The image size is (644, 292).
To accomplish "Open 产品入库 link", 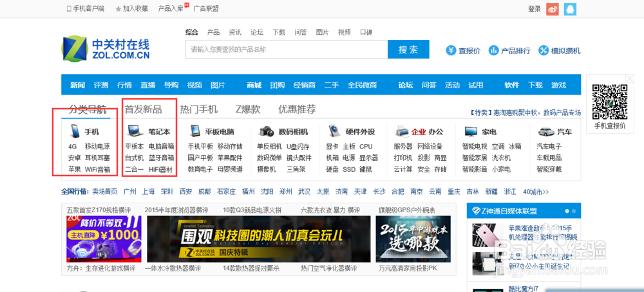I will [x=171, y=8].
